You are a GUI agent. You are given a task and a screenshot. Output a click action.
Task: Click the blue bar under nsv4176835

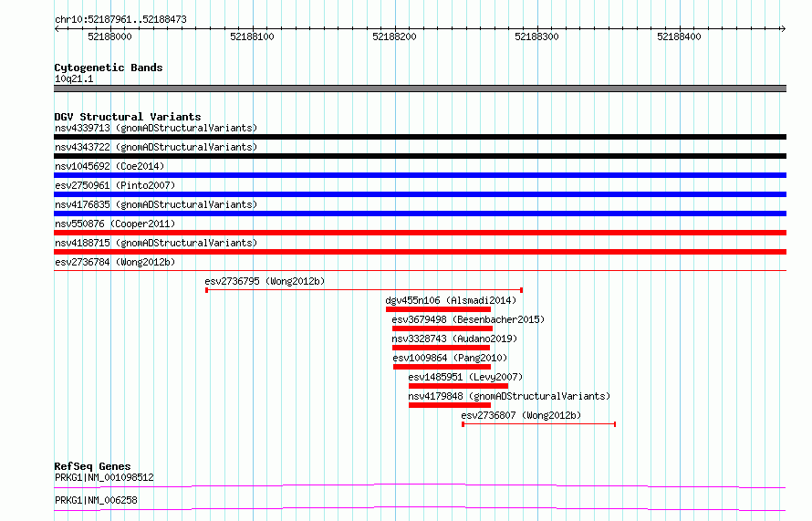(x=420, y=214)
